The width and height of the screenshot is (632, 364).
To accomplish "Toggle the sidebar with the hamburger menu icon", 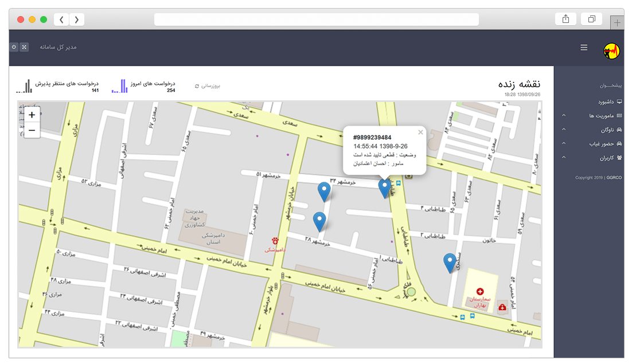I will pos(584,47).
